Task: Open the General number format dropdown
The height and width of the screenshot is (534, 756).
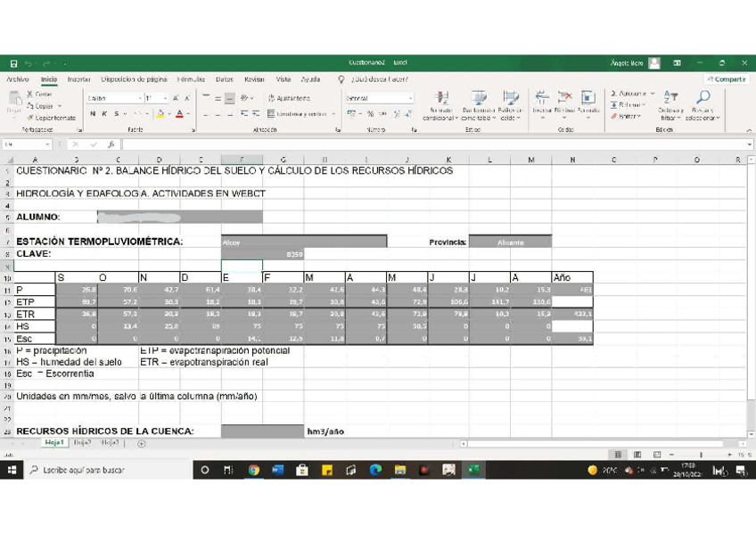Action: point(410,99)
